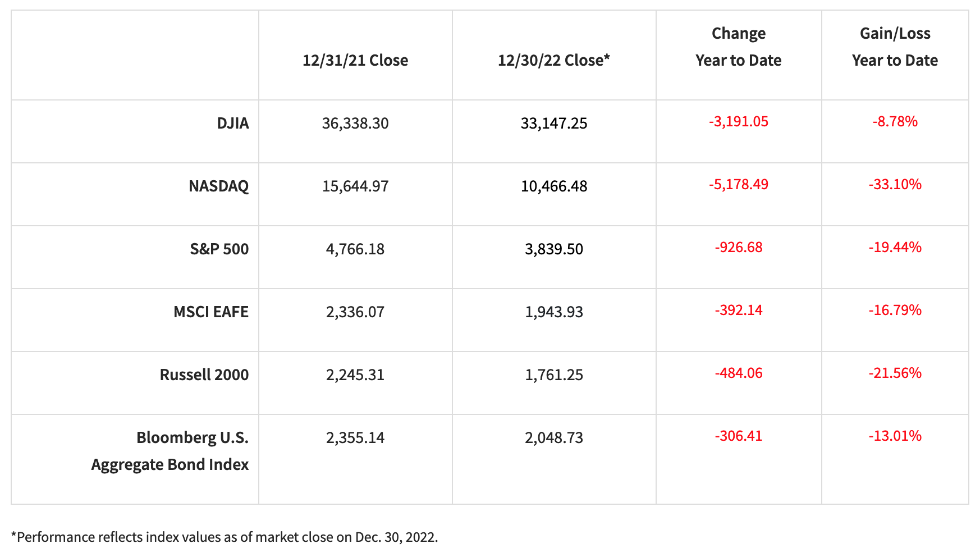Screen dimensions: 980x548
Task: Click the Russell 2000 2021 close 2,245.31
Action: (355, 375)
